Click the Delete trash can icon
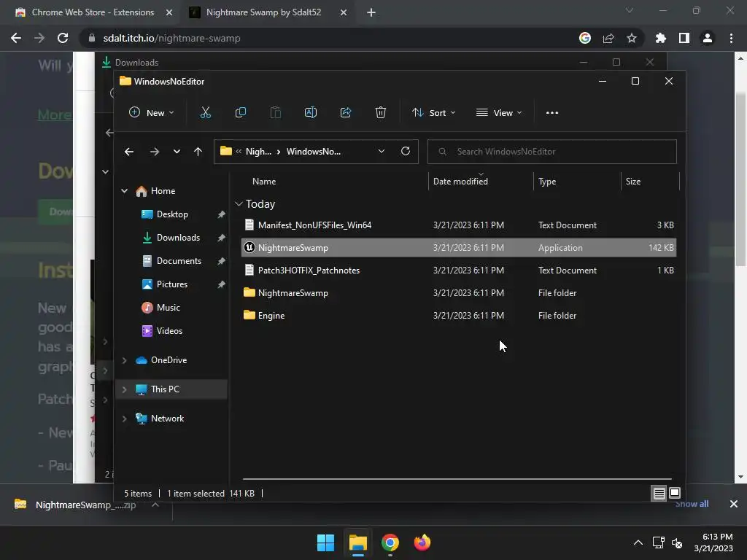The height and width of the screenshot is (560, 747). (x=380, y=113)
